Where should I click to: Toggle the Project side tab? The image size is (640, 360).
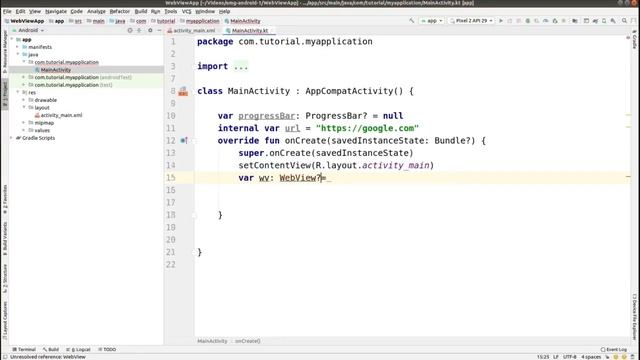point(4,94)
